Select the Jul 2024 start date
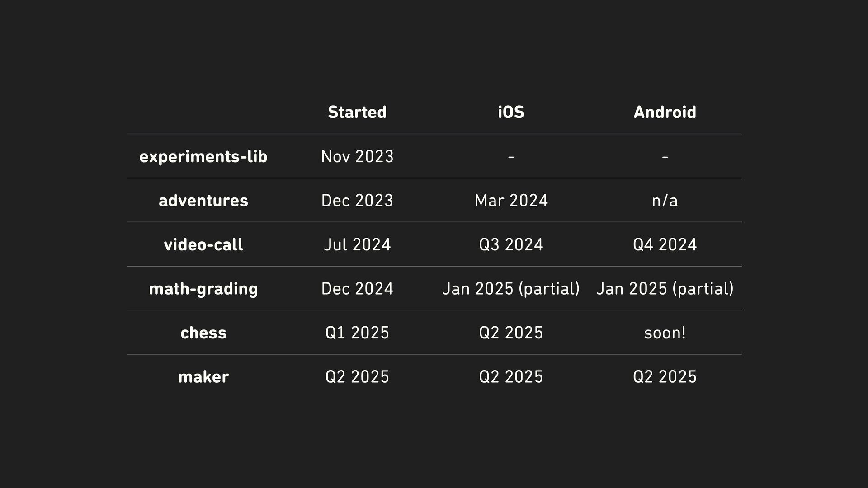The image size is (868, 488). pos(357,244)
